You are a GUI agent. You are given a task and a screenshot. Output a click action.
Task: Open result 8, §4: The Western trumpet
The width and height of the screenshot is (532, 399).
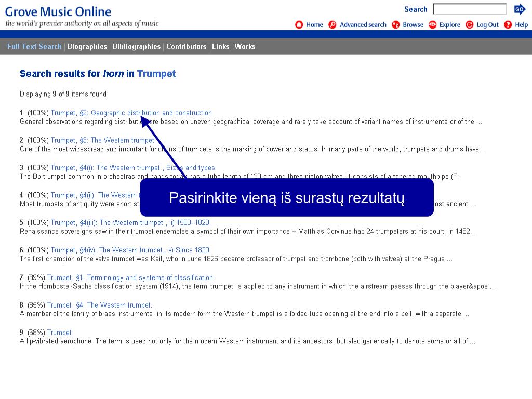tap(99, 305)
